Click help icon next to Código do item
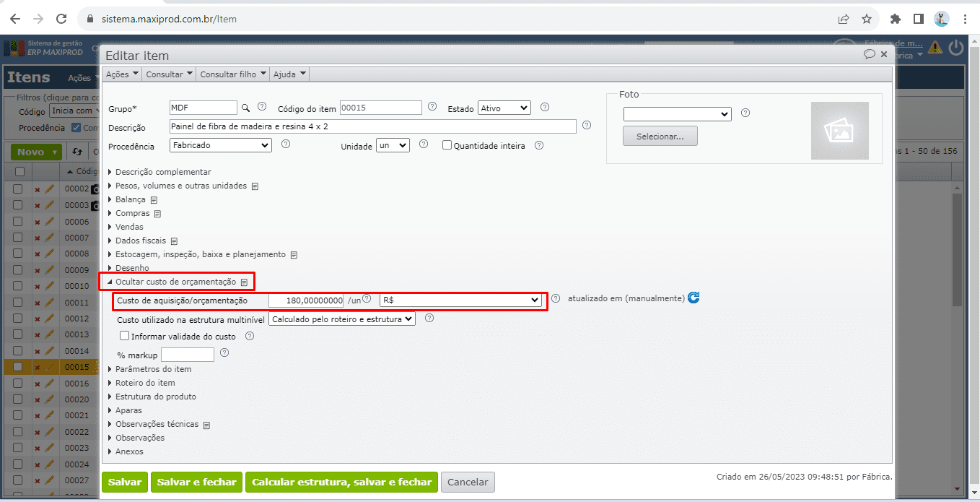This screenshot has height=502, width=980. (432, 106)
